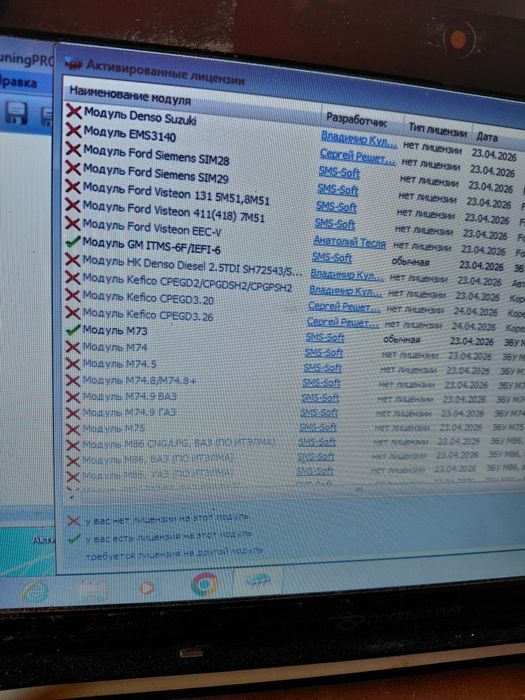Click the red X beside Модуль Denso Suzuki
The width and height of the screenshot is (525, 700).
74,111
